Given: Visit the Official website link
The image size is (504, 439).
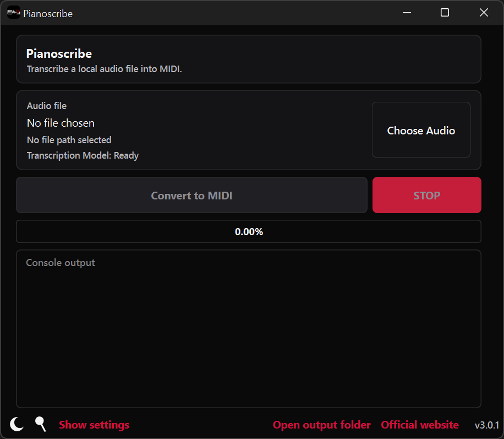Looking at the screenshot, I should (x=420, y=425).
